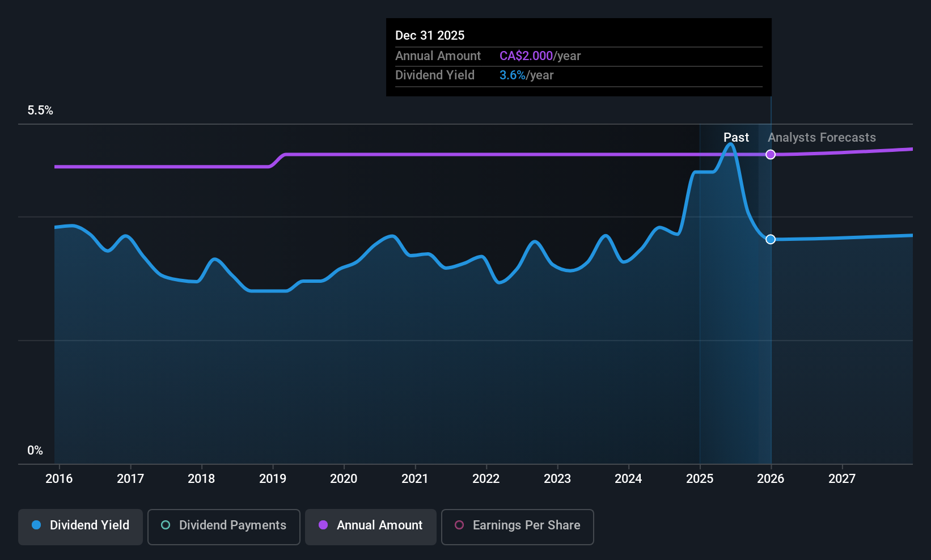Enable the Dividend Payments series

click(x=223, y=527)
